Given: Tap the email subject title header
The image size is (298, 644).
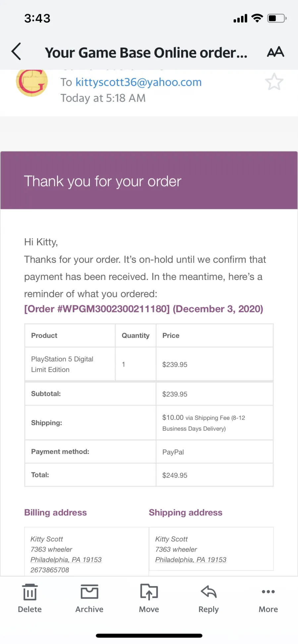Looking at the screenshot, I should coord(146,53).
